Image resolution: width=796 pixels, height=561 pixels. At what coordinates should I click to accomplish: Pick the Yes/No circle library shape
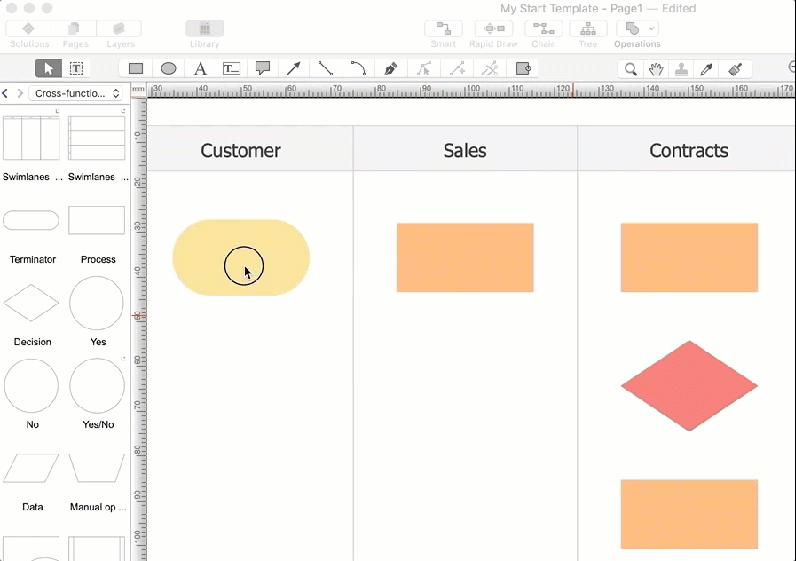coord(96,386)
